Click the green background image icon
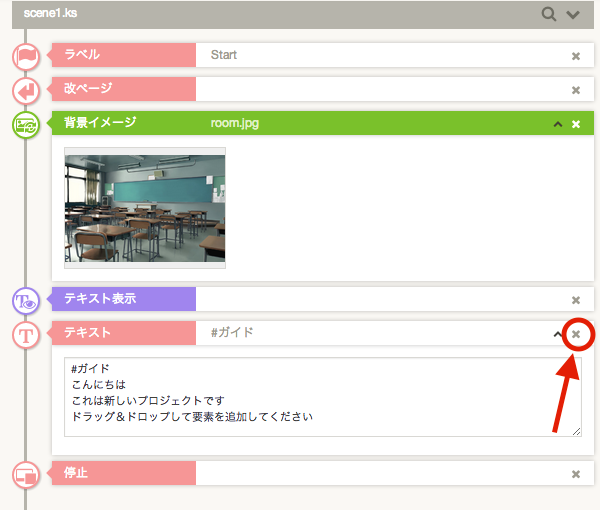 pos(26,125)
